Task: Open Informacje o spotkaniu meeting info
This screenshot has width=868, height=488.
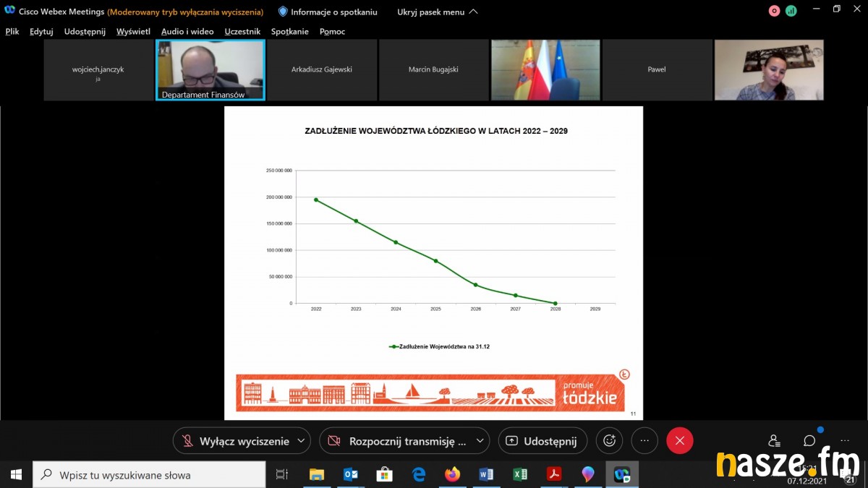Action: tap(328, 12)
